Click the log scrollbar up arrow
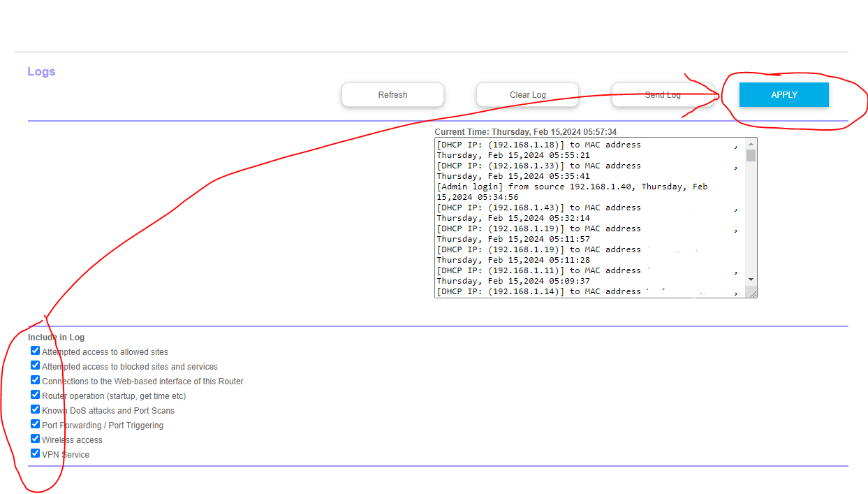Screen dimensions: 868x494 coord(751,143)
